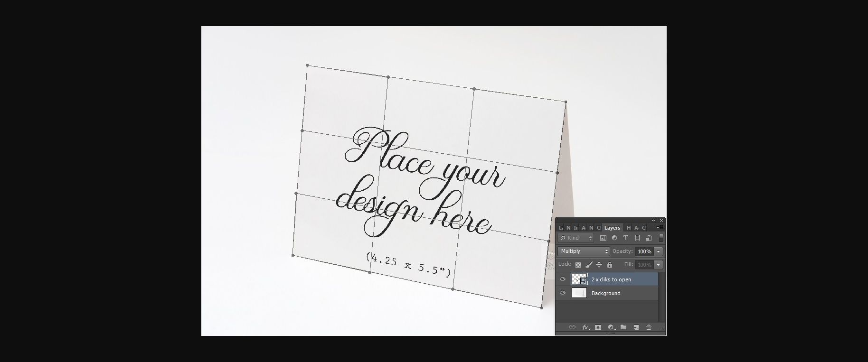Click the Opacity 100% value field
The width and height of the screenshot is (868, 362).
pos(644,251)
